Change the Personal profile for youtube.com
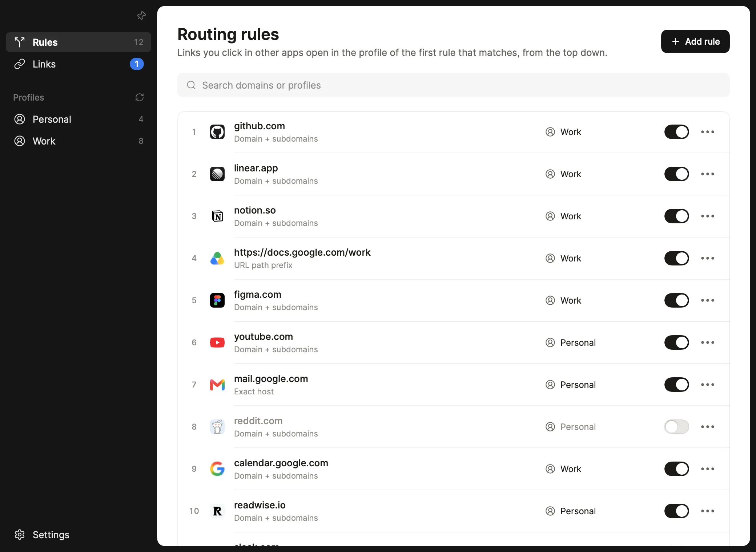 click(x=571, y=342)
